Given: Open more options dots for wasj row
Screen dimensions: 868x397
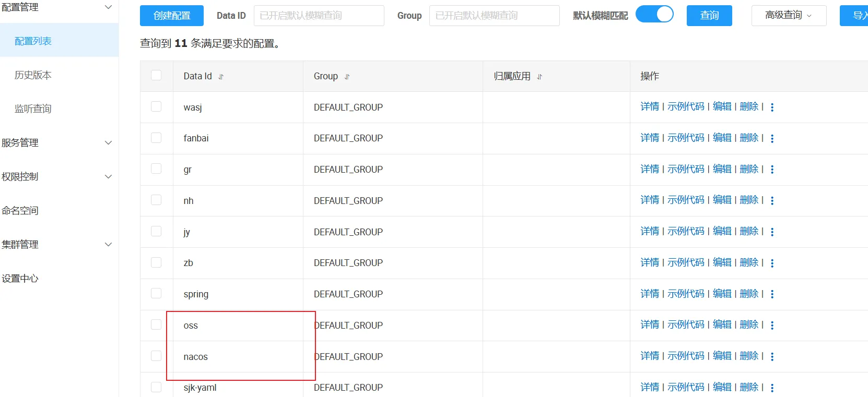Looking at the screenshot, I should click(772, 107).
